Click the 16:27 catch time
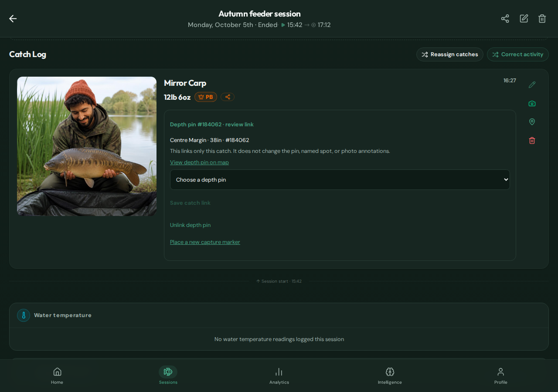The image size is (558, 392). click(510, 81)
